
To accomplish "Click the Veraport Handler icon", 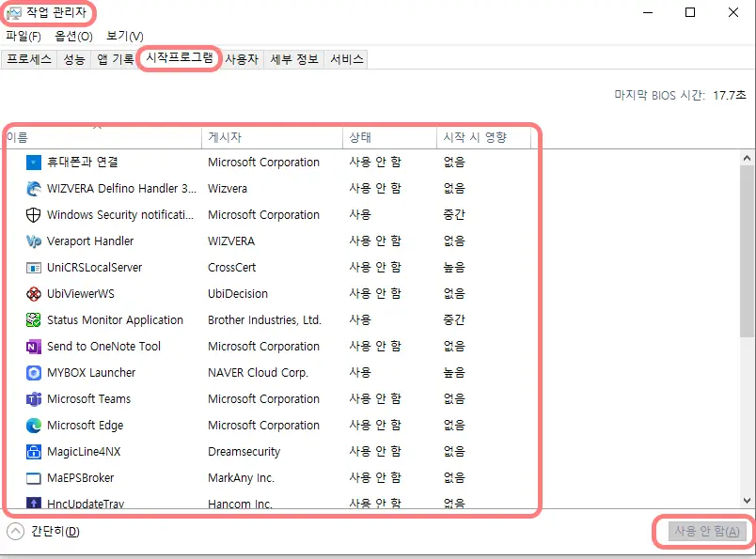I will coord(33,241).
